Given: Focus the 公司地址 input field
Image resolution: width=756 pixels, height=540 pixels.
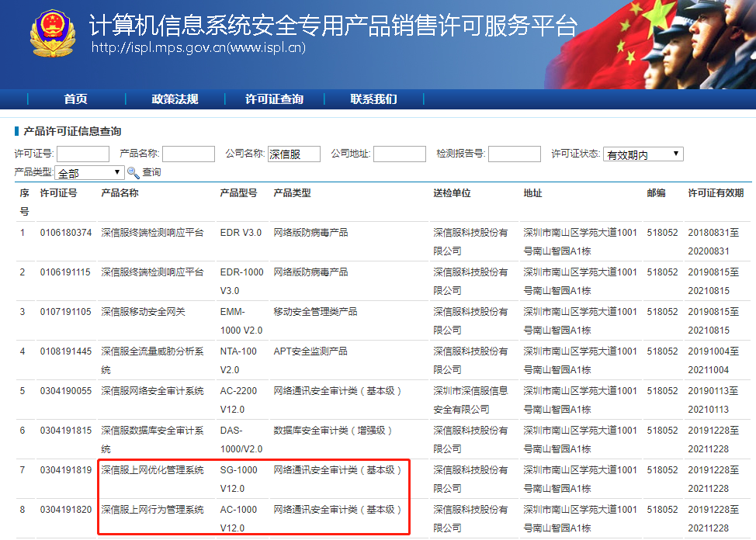Looking at the screenshot, I should point(400,154).
